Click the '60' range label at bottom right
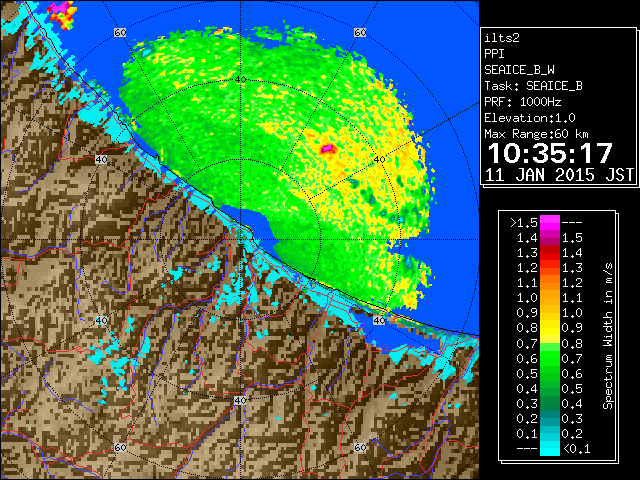Viewport: 640px width, 480px height. 360,447
